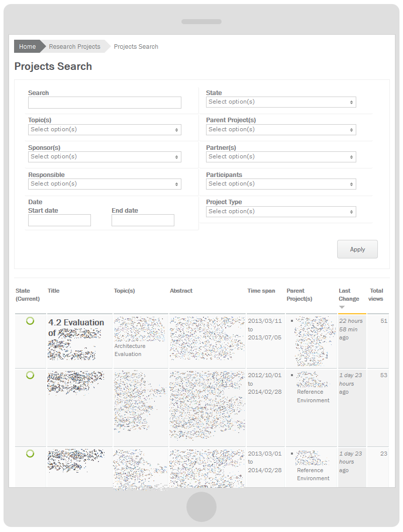403x532 pixels.
Task: Click the Last Change sort arrow indicator
Action: click(342, 307)
